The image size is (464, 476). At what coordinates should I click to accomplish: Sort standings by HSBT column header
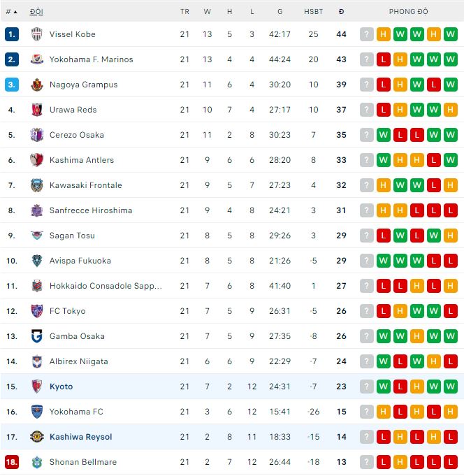[x=313, y=12]
